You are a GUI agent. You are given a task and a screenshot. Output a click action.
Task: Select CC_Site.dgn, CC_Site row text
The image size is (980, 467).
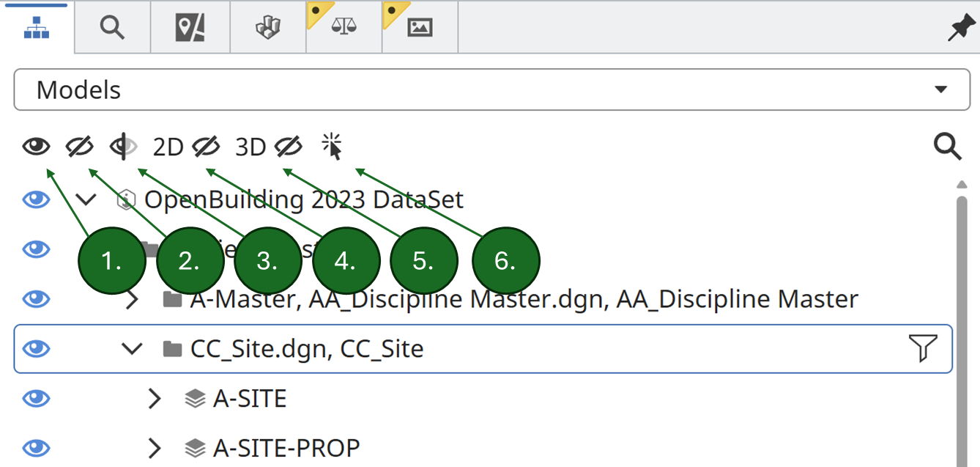pyautogui.click(x=307, y=349)
